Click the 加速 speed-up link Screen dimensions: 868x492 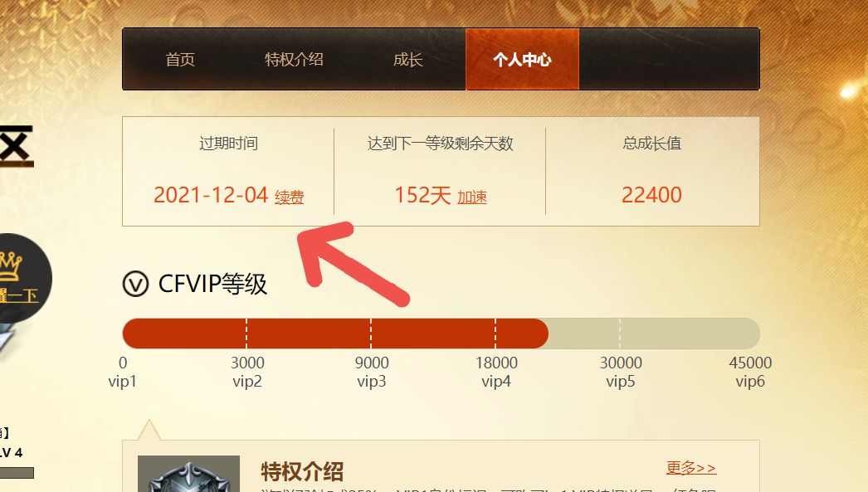(x=471, y=197)
